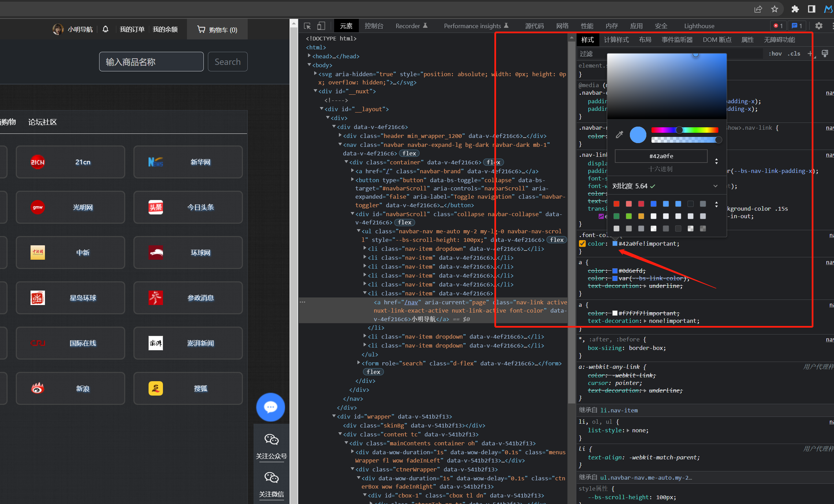Click the notification bell icon
Viewport: 834px width, 504px height.
point(105,29)
